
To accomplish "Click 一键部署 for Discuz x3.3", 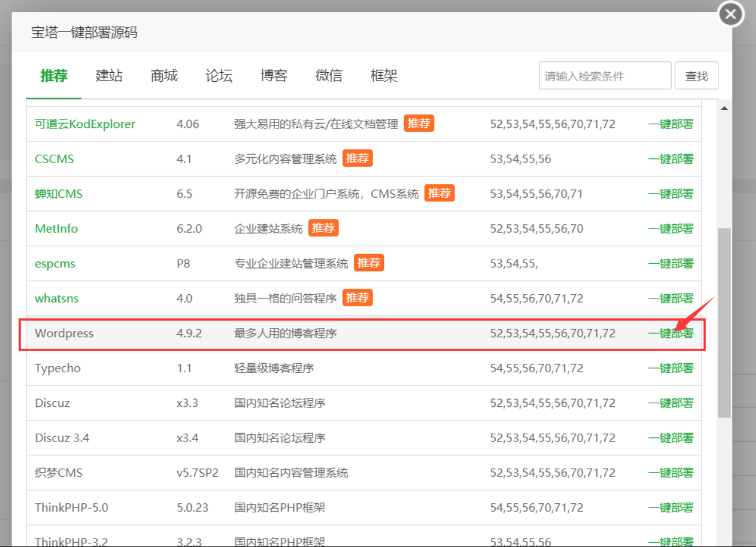I will coord(670,403).
